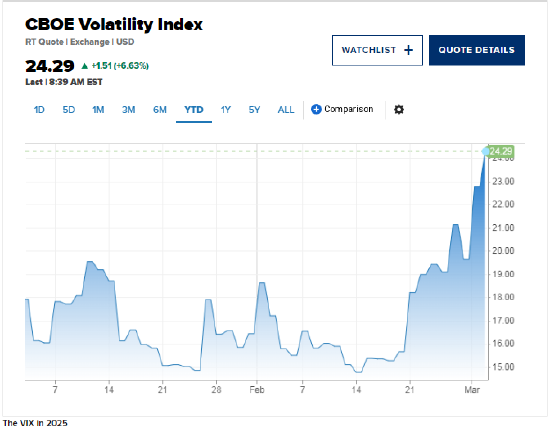Click the green up-arrow change indicator

click(85, 66)
